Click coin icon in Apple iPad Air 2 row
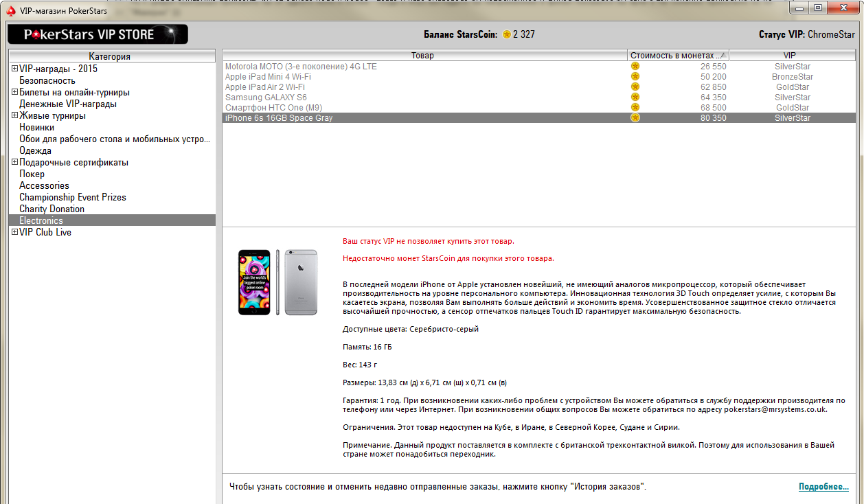This screenshot has width=864, height=504. (635, 87)
